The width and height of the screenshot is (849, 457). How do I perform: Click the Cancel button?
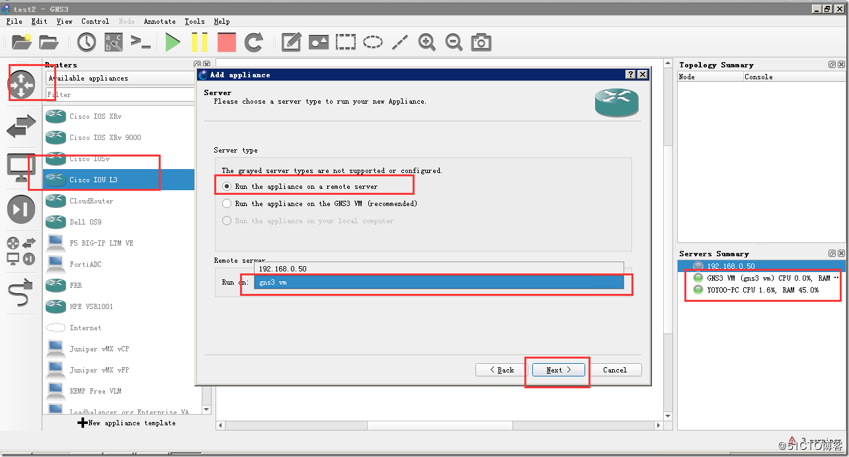tap(615, 370)
